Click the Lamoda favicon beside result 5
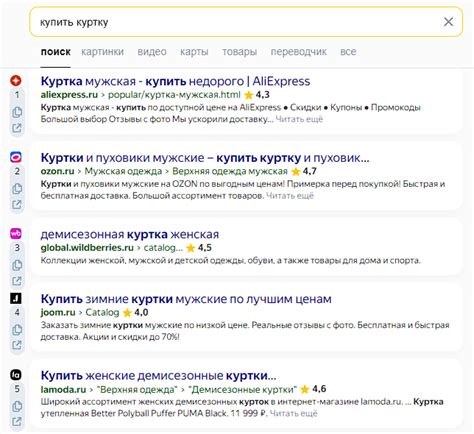Screen dimensions: 474x434 16,375
